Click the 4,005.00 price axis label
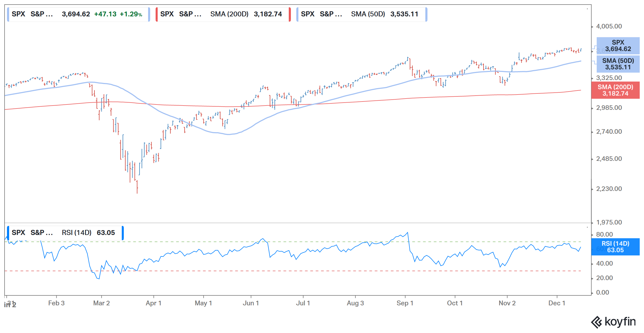 [609, 26]
